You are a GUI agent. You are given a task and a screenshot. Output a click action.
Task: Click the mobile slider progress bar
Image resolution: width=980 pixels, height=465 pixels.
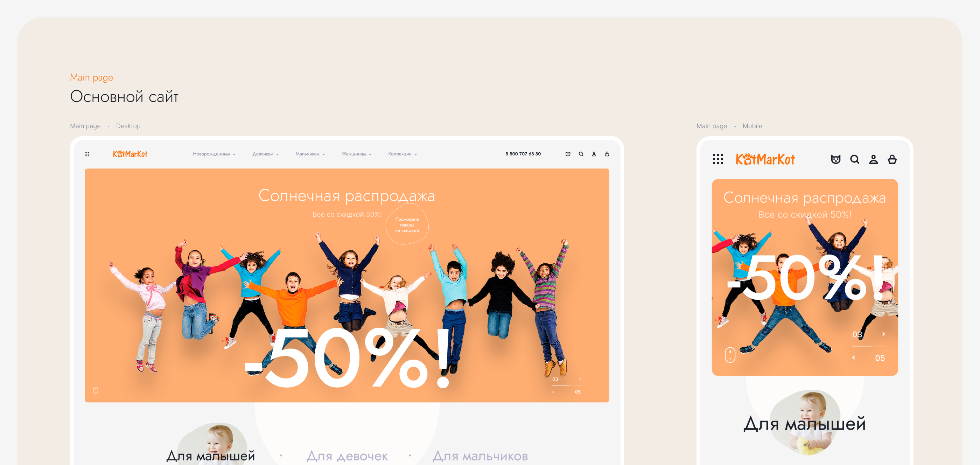tap(869, 346)
